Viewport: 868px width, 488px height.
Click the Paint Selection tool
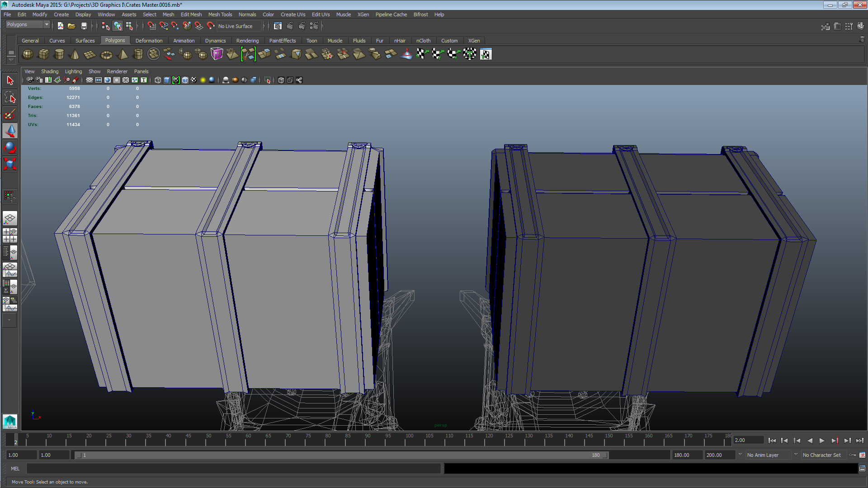click(x=10, y=114)
